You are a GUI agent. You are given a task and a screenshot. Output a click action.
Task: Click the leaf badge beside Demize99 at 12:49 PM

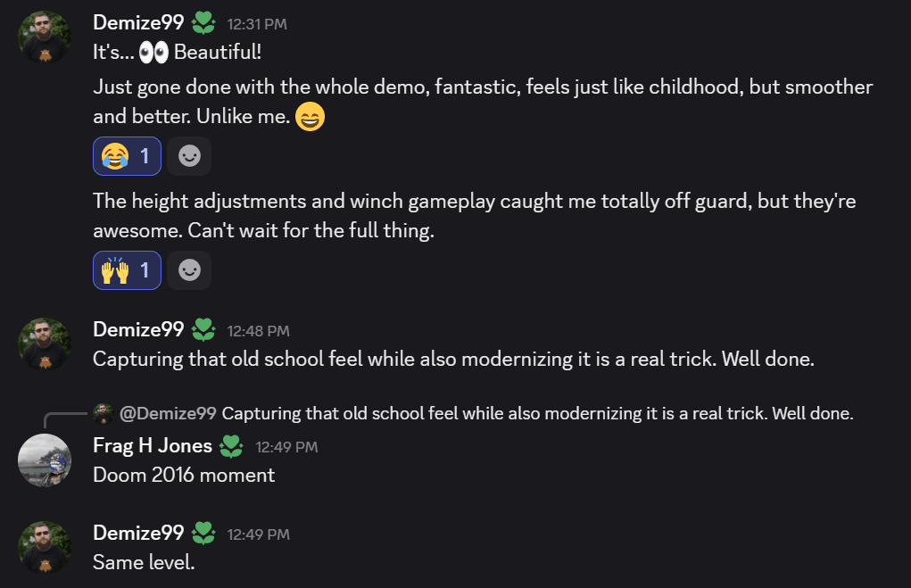(x=203, y=534)
